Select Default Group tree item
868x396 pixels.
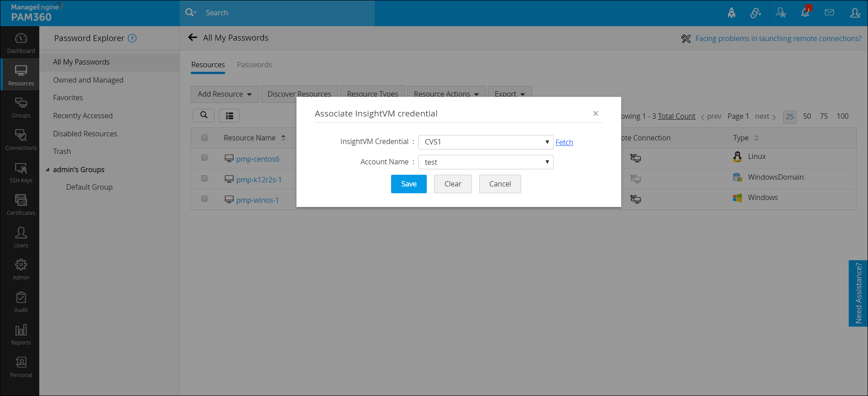coord(89,187)
